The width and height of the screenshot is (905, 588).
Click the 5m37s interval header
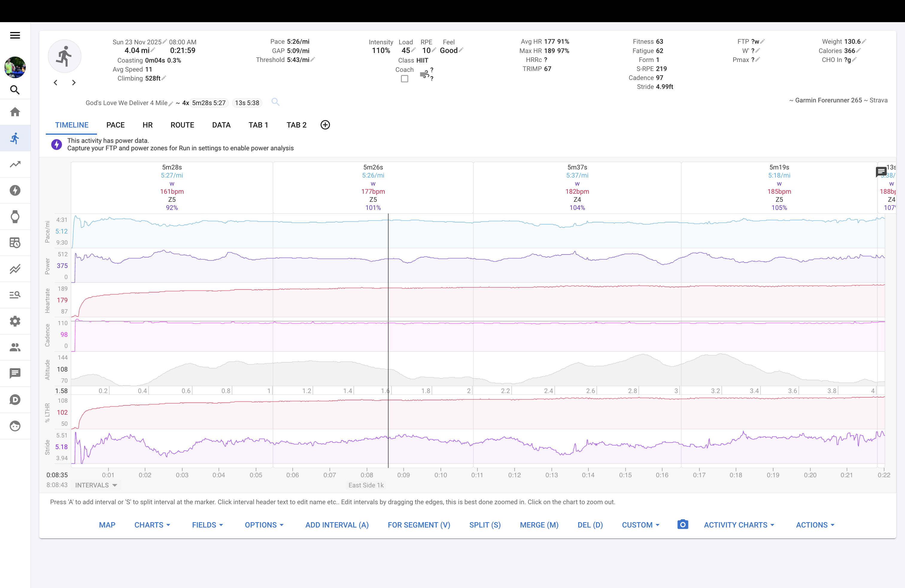[577, 167]
